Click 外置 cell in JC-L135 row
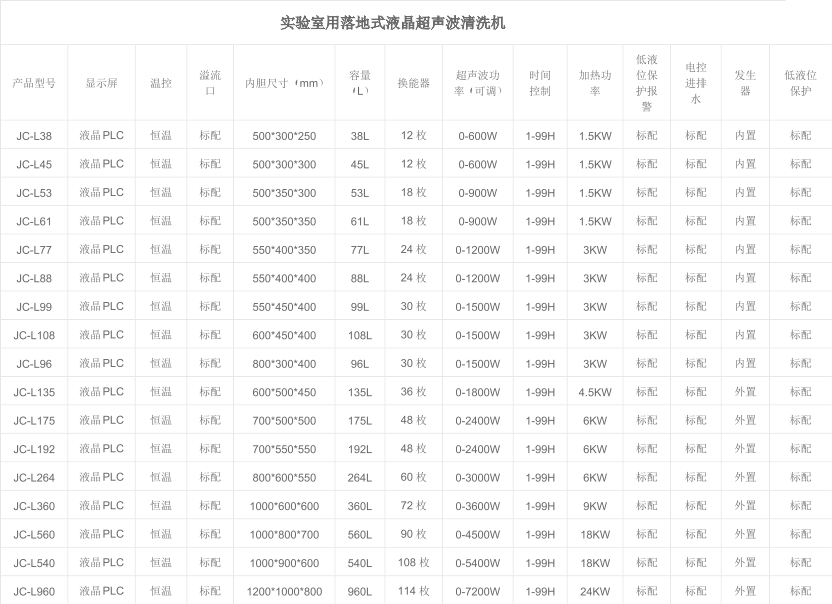 click(x=745, y=392)
